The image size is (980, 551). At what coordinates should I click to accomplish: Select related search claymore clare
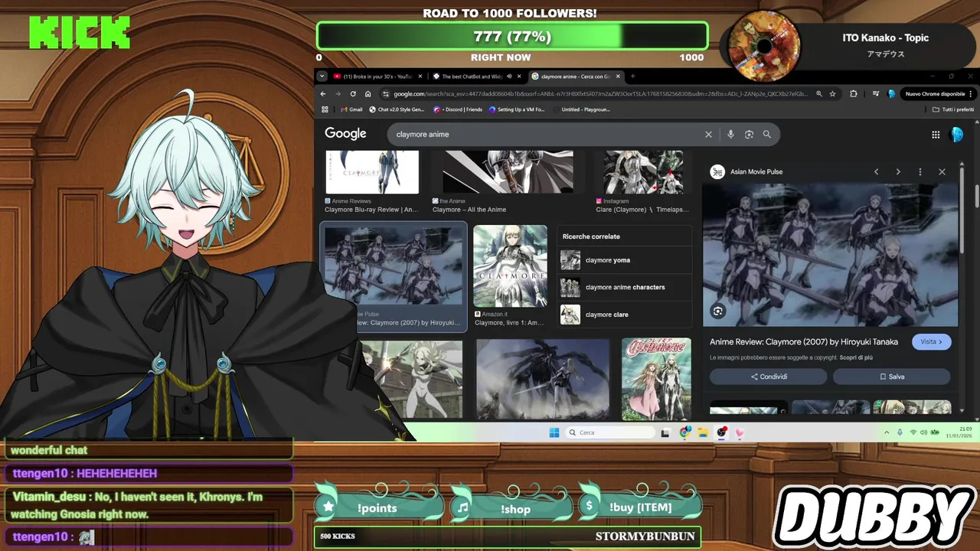[625, 315]
